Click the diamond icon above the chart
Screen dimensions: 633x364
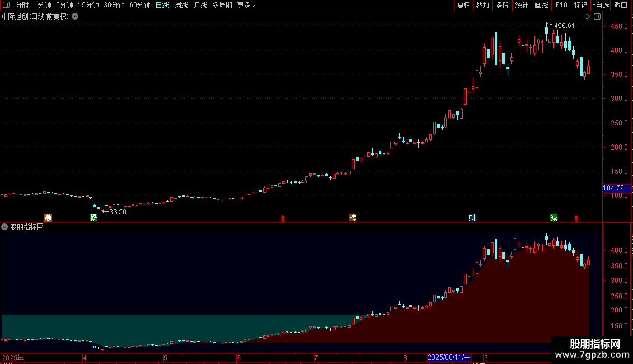tap(587, 17)
